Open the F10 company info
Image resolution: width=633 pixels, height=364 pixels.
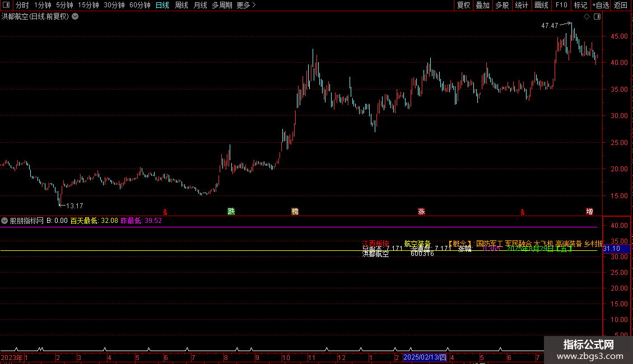561,5
